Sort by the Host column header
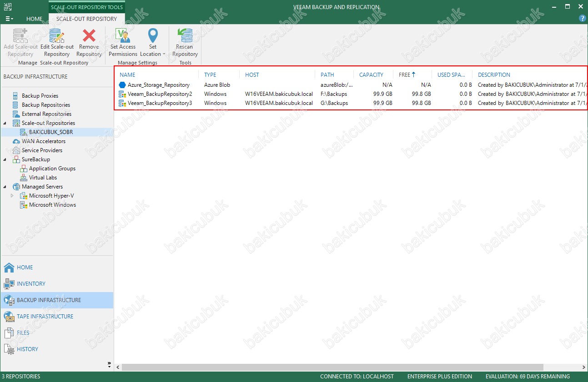The image size is (588, 382). pos(252,75)
